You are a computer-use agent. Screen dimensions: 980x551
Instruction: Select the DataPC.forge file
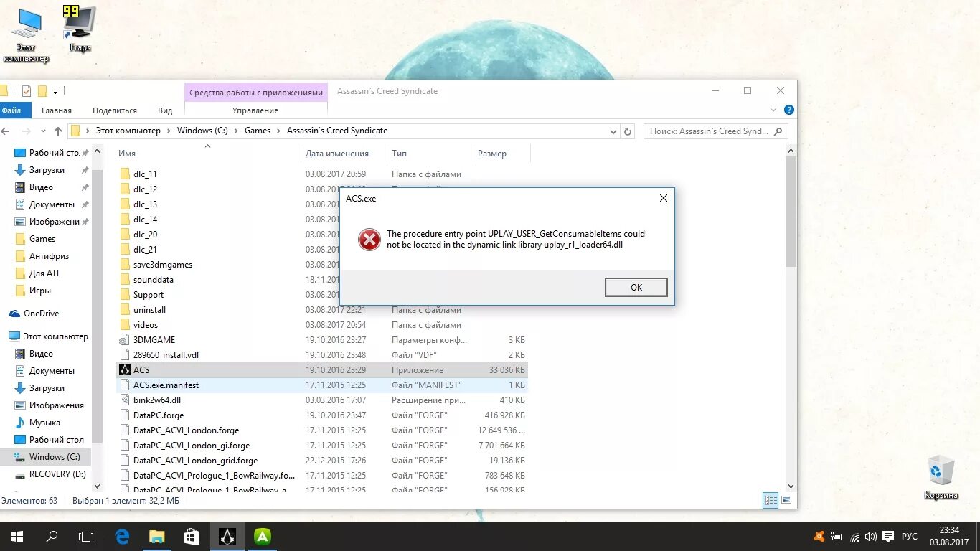pos(159,415)
